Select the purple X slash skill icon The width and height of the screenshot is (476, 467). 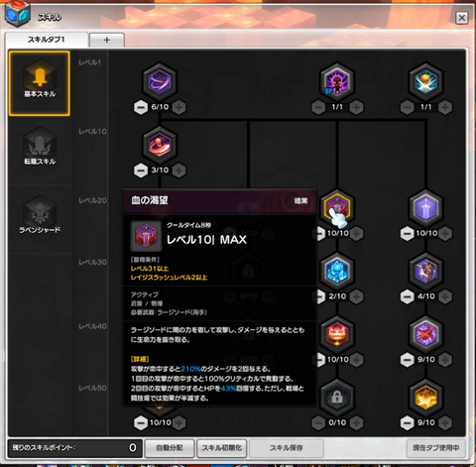[425, 334]
